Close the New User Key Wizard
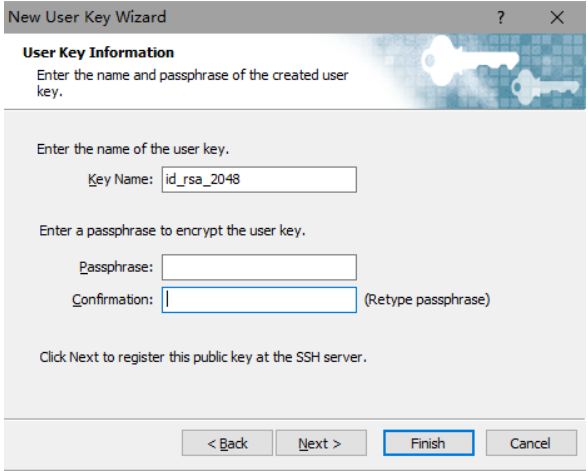This screenshot has width=588, height=471. 557,17
